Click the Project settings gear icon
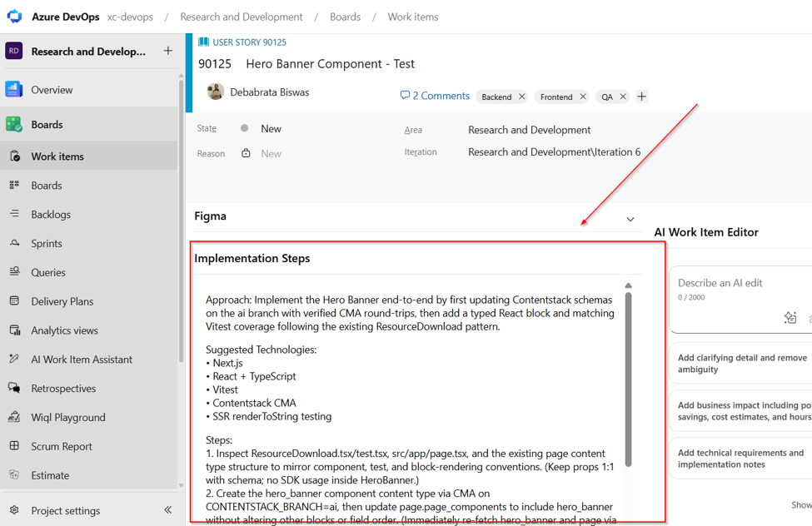 tap(14, 510)
